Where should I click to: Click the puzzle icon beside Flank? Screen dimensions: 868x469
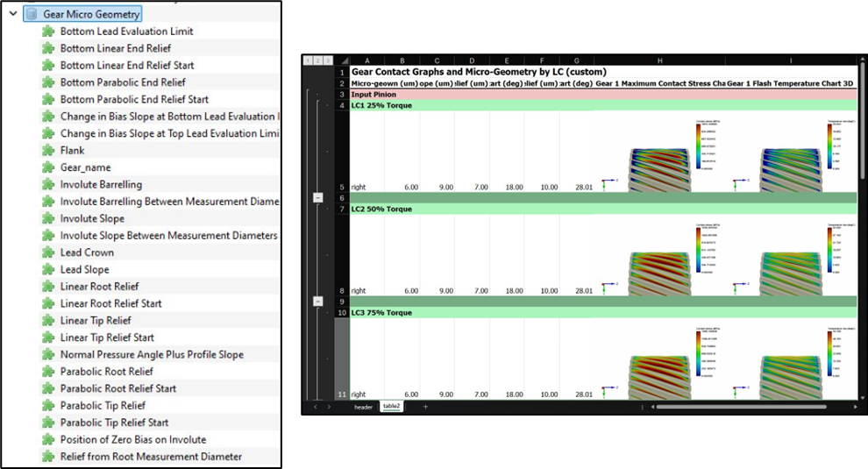(x=48, y=151)
